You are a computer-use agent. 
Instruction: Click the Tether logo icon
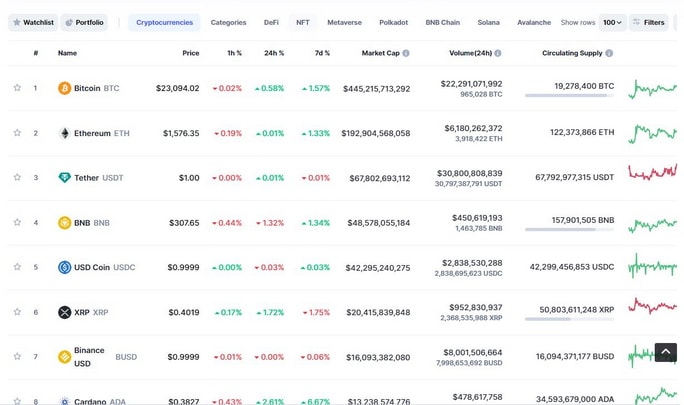pyautogui.click(x=65, y=178)
